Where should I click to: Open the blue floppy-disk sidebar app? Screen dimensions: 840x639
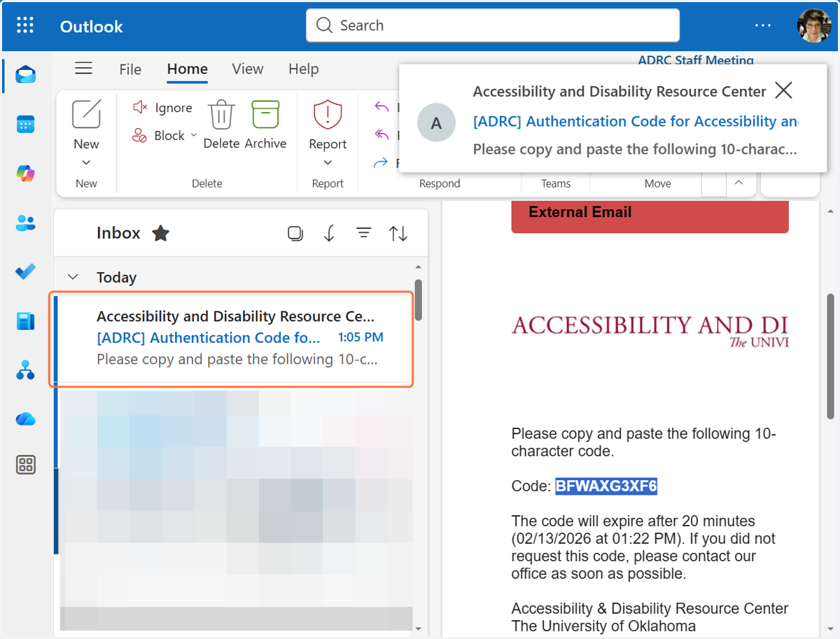[x=26, y=321]
